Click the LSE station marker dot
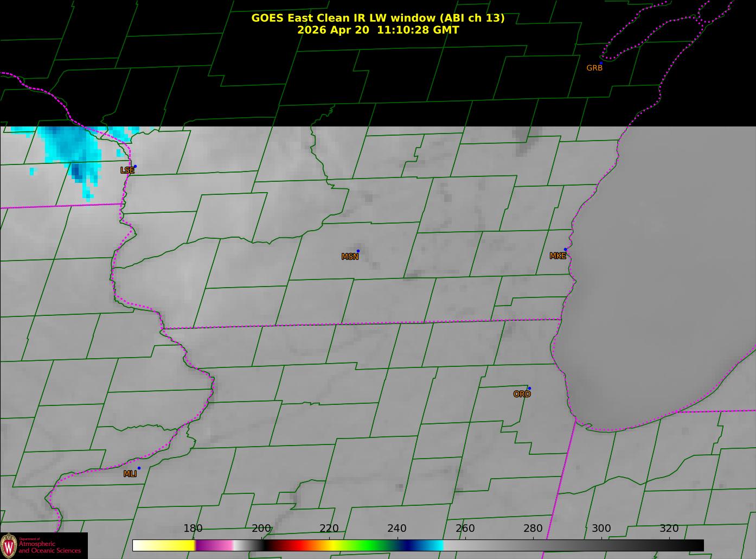Screen dimensions: 756x559 [x=135, y=166]
